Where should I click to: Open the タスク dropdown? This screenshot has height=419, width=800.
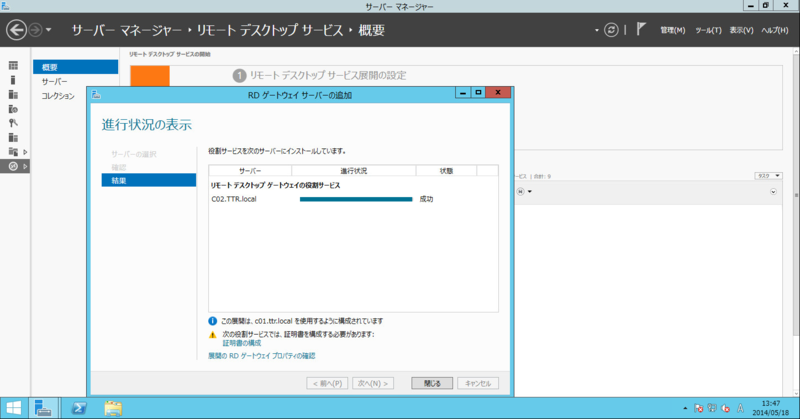768,176
